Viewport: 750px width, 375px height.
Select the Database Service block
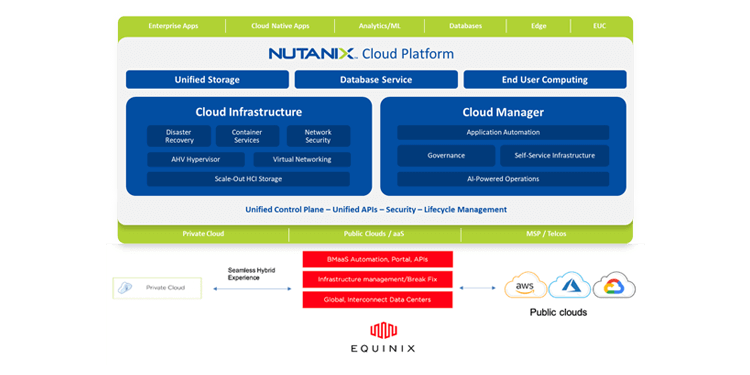point(376,79)
